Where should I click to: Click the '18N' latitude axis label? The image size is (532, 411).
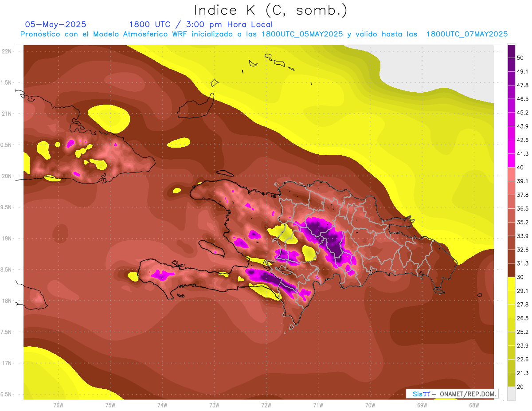click(7, 301)
